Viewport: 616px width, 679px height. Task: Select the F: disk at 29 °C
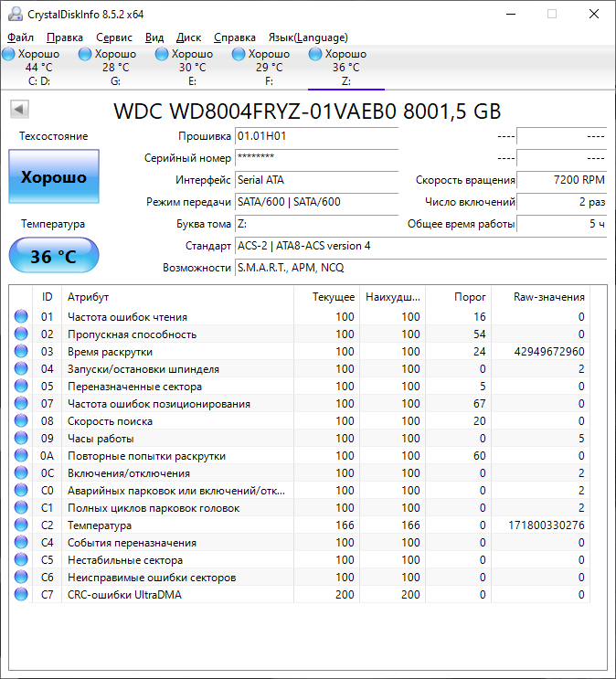point(269,67)
